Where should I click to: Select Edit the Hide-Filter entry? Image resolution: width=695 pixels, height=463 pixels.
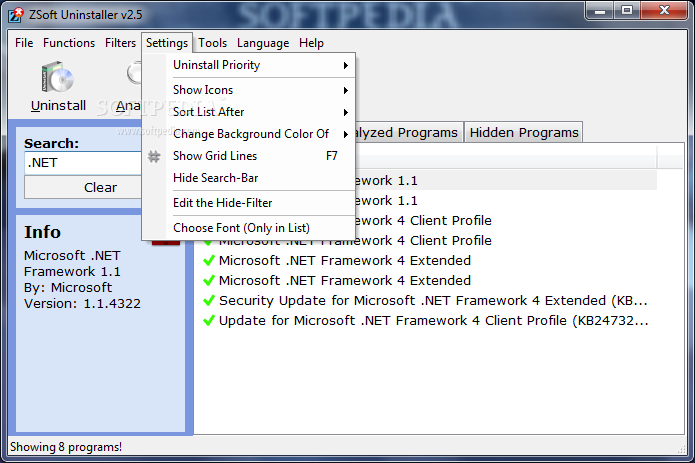coord(249,203)
